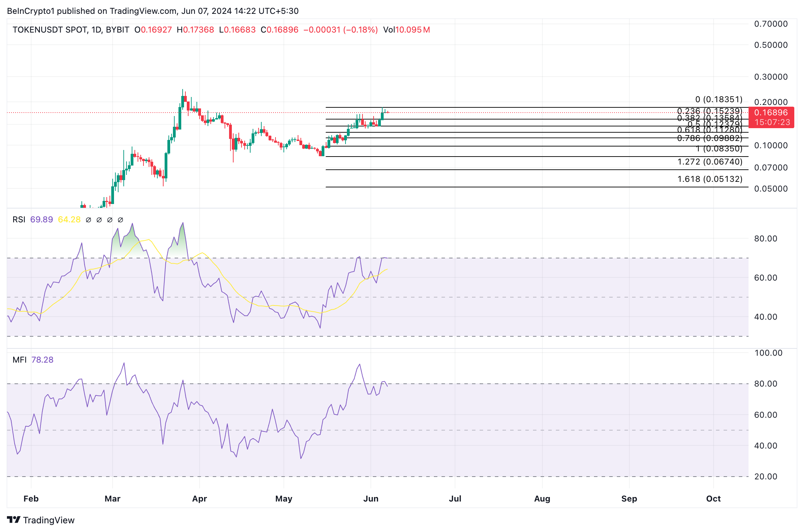Click the last empty-value symbol beside RSI

click(x=121, y=220)
